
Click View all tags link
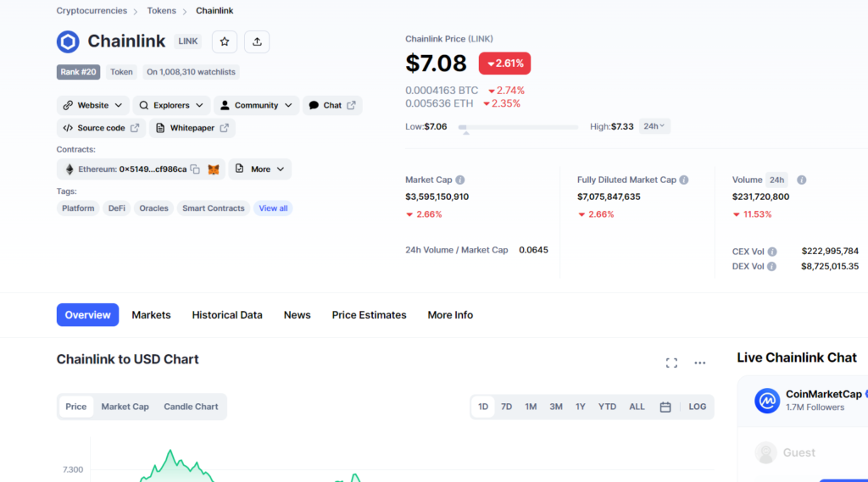273,208
